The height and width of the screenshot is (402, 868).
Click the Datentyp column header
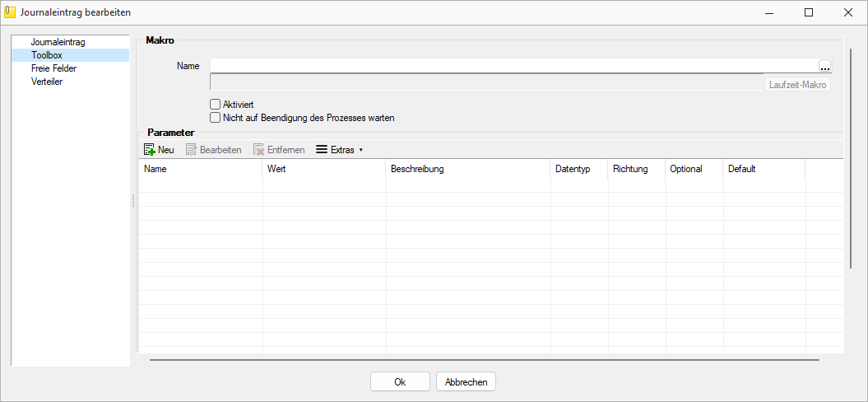point(579,169)
